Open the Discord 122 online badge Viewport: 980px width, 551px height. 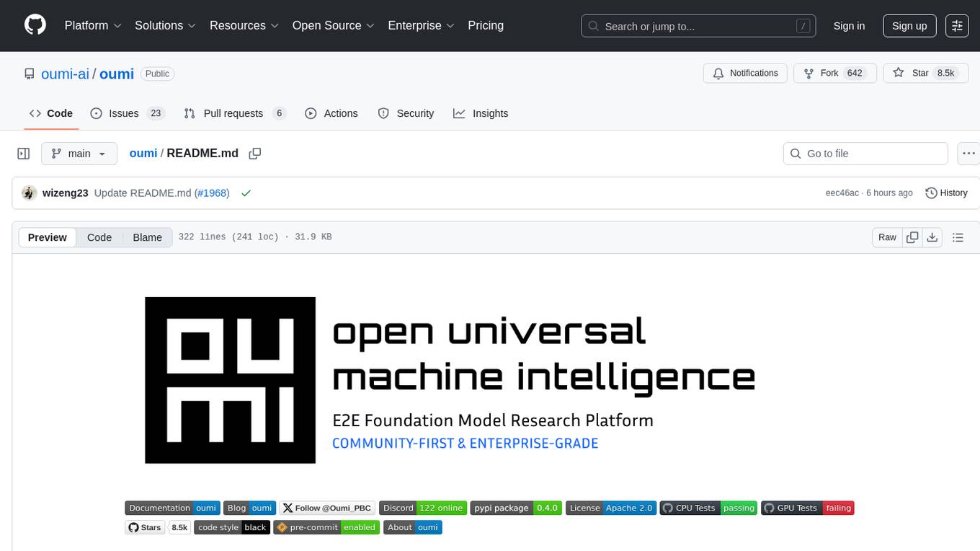(x=423, y=508)
